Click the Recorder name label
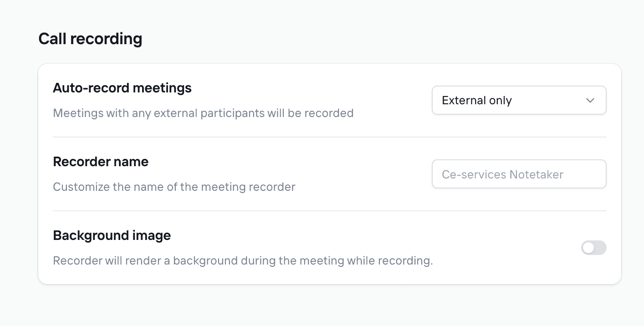This screenshot has width=644, height=326. [x=101, y=162]
